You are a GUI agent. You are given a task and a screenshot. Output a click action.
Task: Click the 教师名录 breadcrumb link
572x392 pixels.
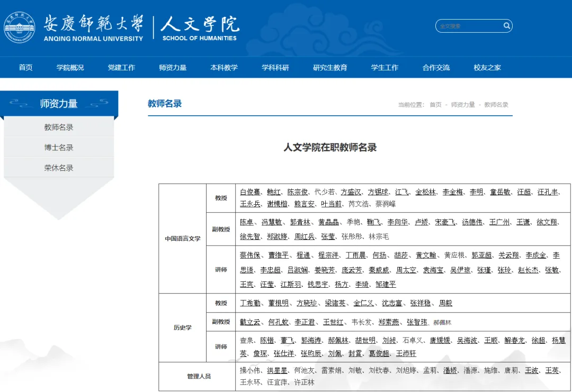point(496,105)
